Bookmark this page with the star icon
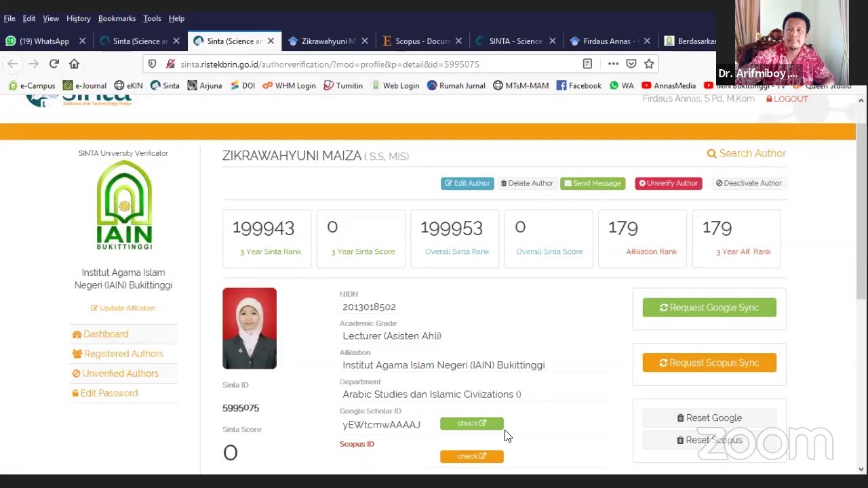 pos(649,64)
